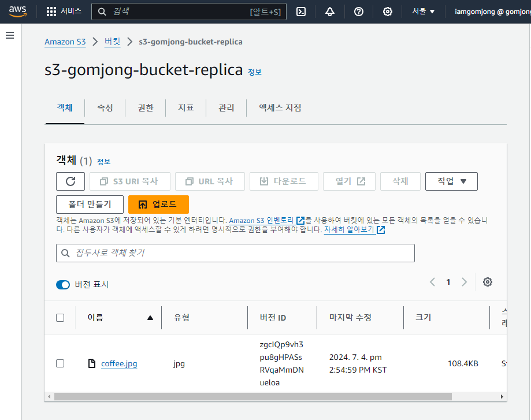This screenshot has height=420, width=531.
Task: Click scrollbar left arrow of table
Action: [x=50, y=396]
